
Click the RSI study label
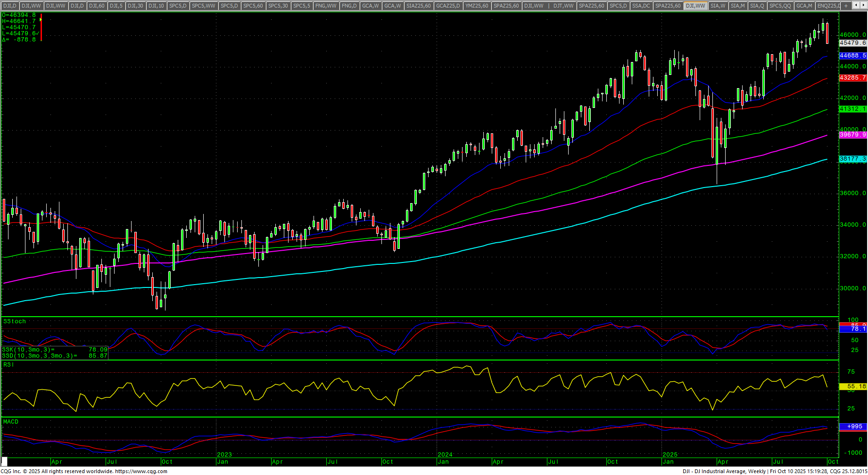pos(8,365)
